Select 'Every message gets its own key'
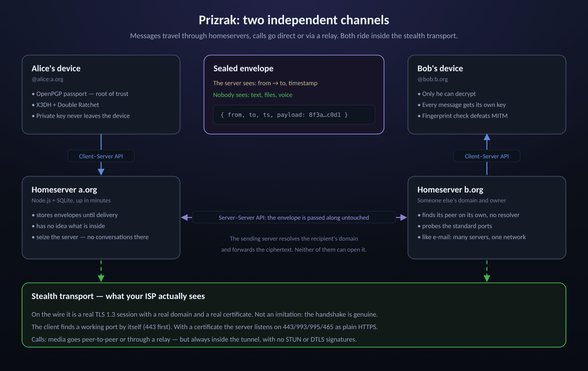This screenshot has width=588, height=371. (462, 105)
